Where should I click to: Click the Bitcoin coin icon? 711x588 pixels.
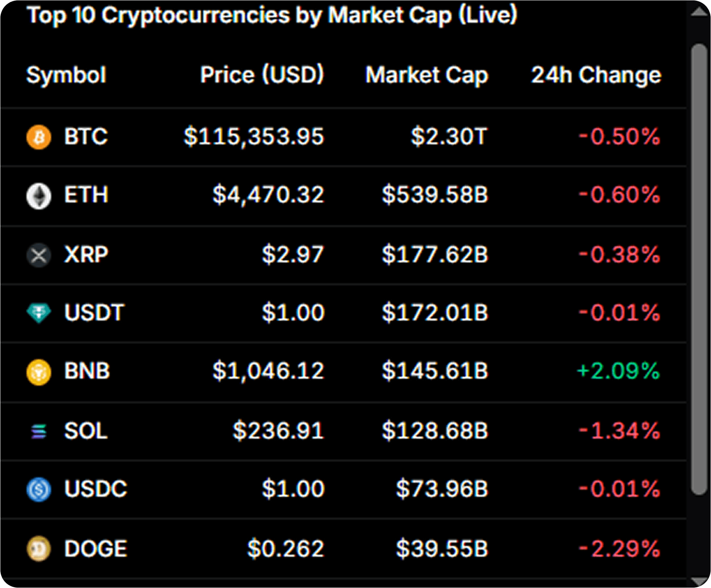click(38, 137)
